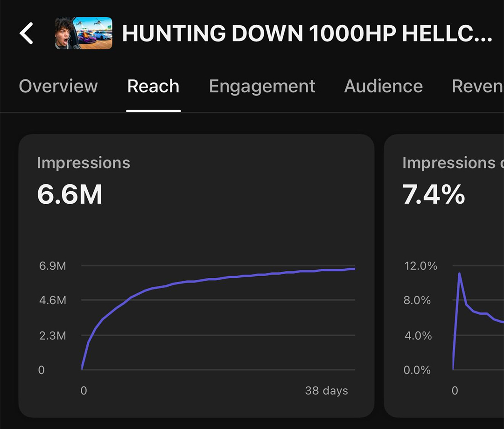Image resolution: width=504 pixels, height=429 pixels.
Task: Switch to the Overview tab
Action: point(58,86)
